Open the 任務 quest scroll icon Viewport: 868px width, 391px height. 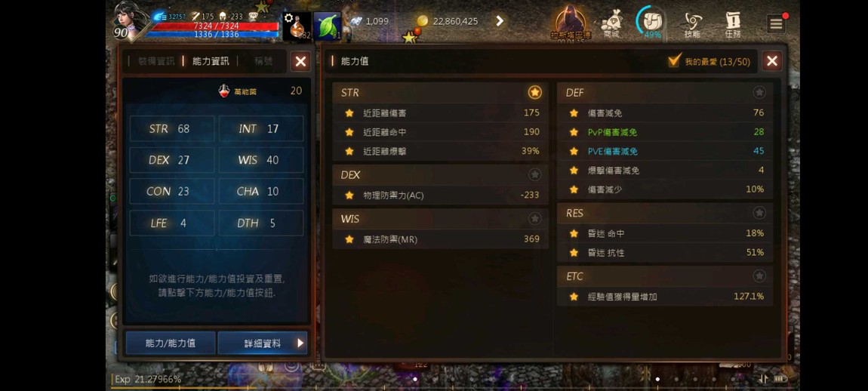pyautogui.click(x=733, y=25)
